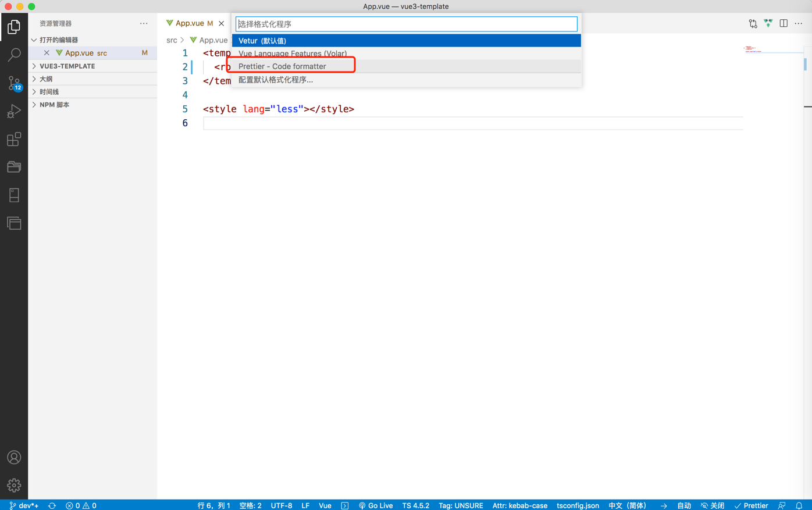The height and width of the screenshot is (510, 812).
Task: Select App.vue in open editors list
Action: [92, 53]
